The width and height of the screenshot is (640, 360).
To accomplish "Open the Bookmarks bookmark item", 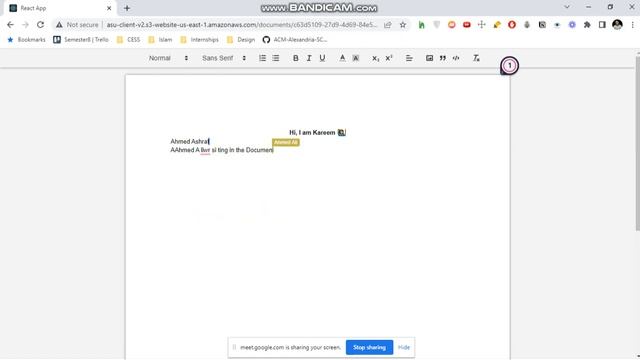I will 27,40.
